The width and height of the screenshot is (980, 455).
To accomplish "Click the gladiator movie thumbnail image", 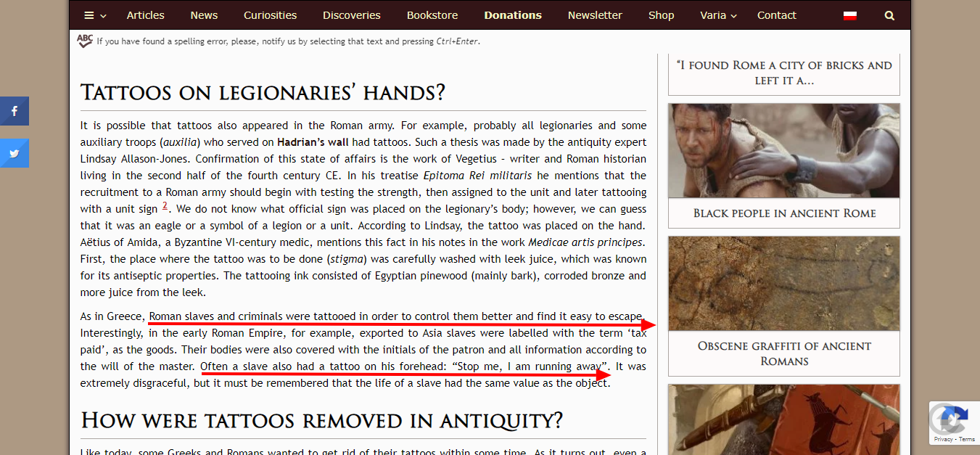I will pos(784,151).
